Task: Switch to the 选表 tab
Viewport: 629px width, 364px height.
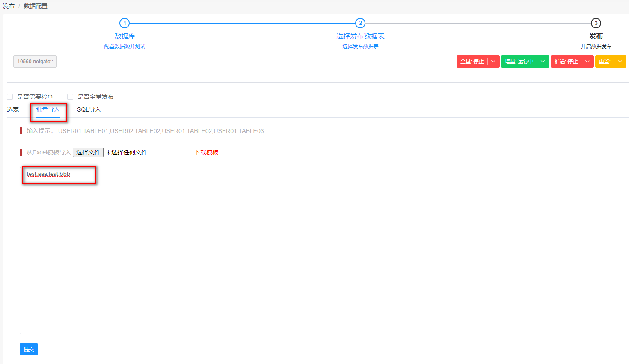Action: (13, 110)
